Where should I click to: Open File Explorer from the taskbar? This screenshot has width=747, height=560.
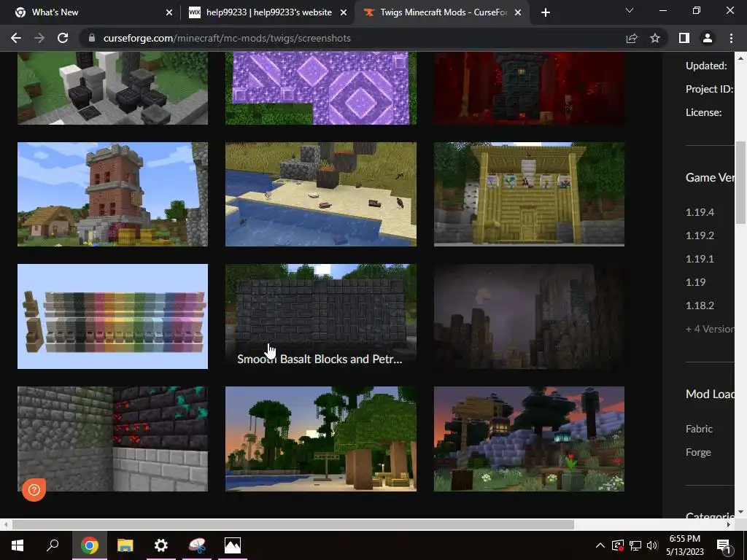[x=125, y=545]
